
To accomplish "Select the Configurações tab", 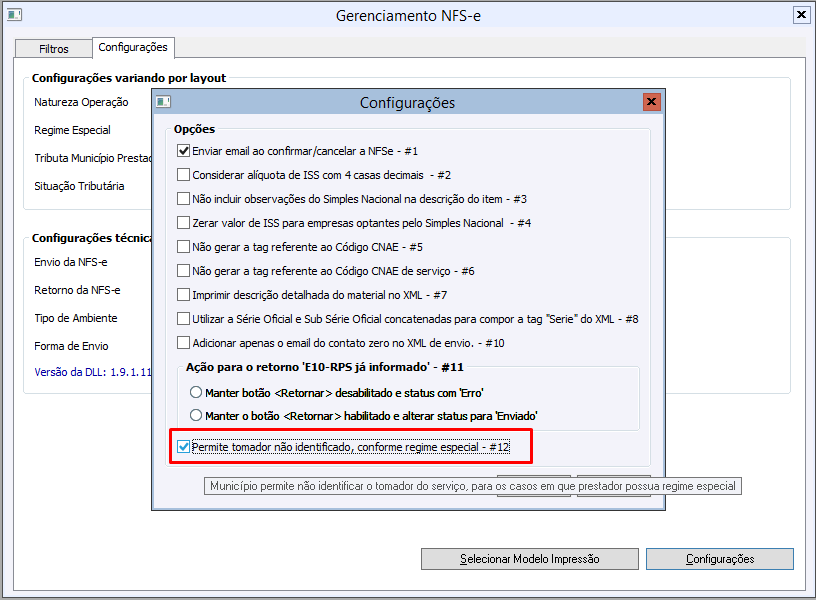I will [x=133, y=47].
